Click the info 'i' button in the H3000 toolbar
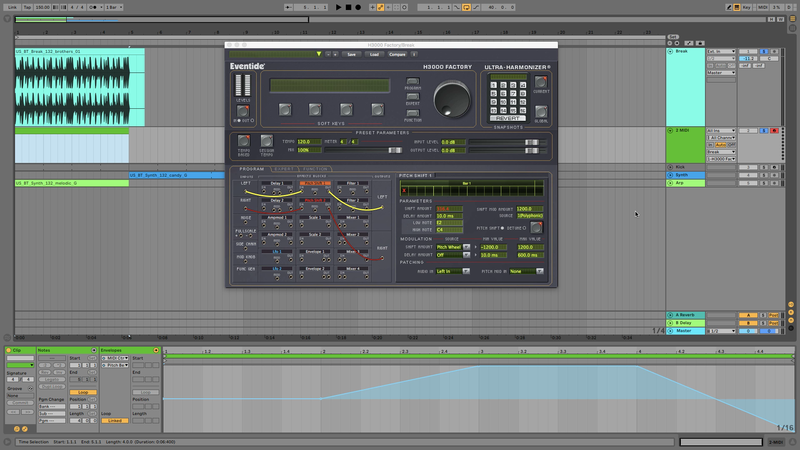 414,54
